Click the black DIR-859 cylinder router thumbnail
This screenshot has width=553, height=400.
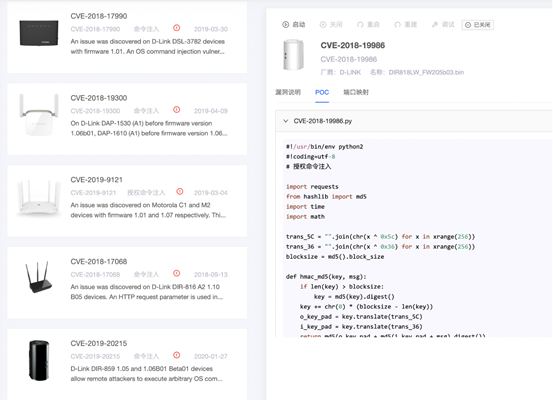[39, 360]
